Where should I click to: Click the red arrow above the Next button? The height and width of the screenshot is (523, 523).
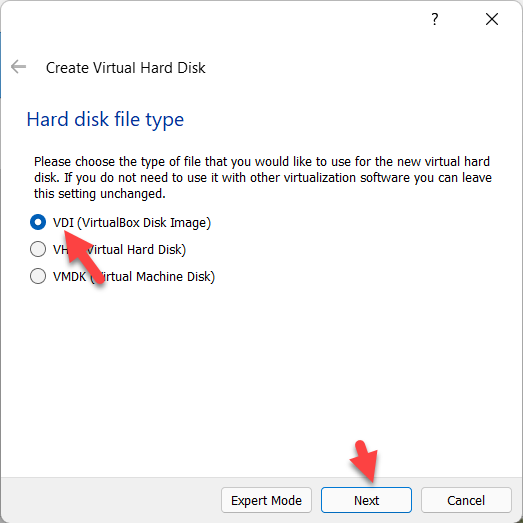(365, 462)
